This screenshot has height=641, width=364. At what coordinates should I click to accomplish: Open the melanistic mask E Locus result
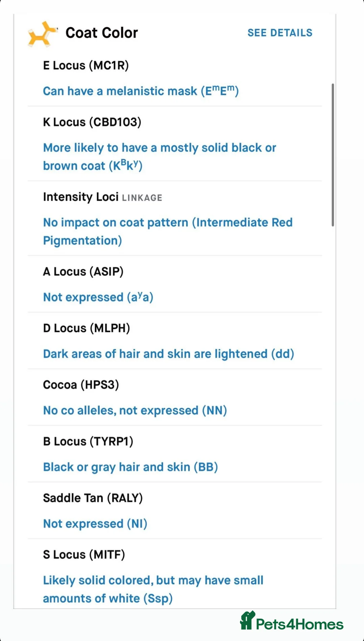coord(141,91)
